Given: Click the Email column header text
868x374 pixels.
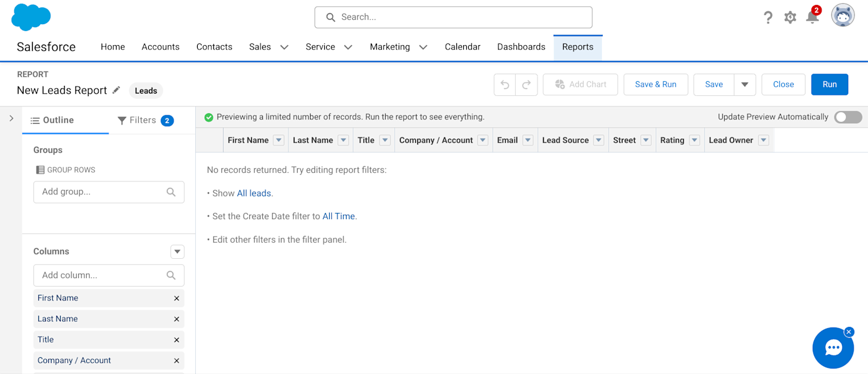Looking at the screenshot, I should coord(507,141).
